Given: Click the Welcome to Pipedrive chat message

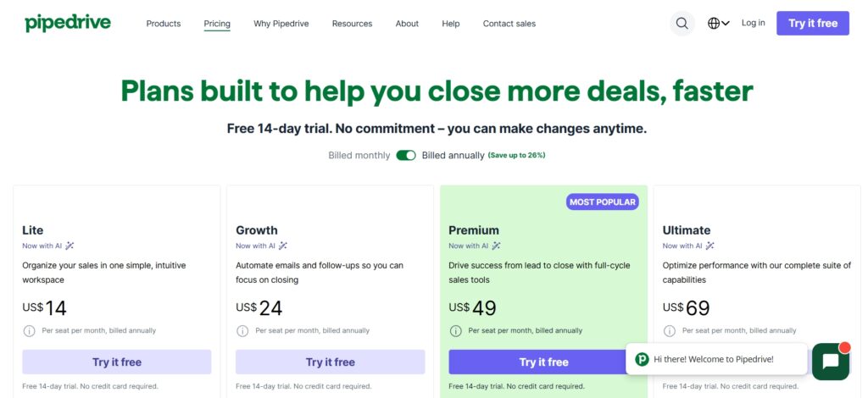Looking at the screenshot, I should pyautogui.click(x=714, y=359).
